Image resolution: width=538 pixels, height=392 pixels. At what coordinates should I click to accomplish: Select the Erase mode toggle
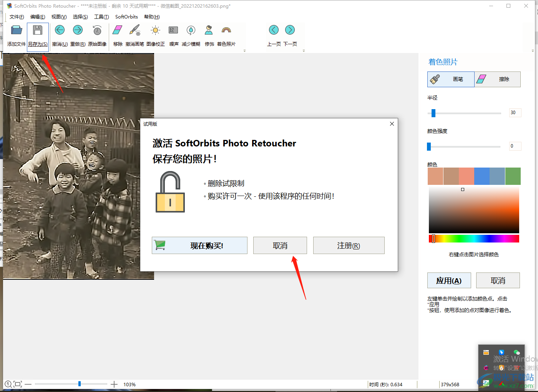(498, 79)
